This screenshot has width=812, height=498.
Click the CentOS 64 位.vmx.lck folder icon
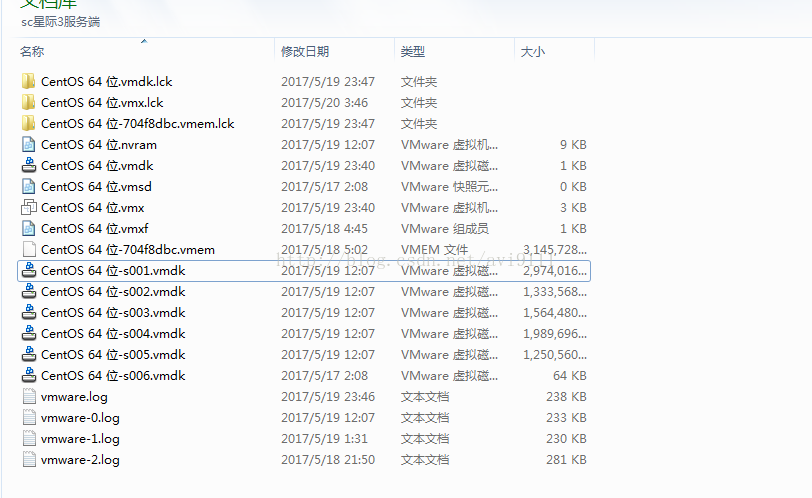pyautogui.click(x=28, y=102)
